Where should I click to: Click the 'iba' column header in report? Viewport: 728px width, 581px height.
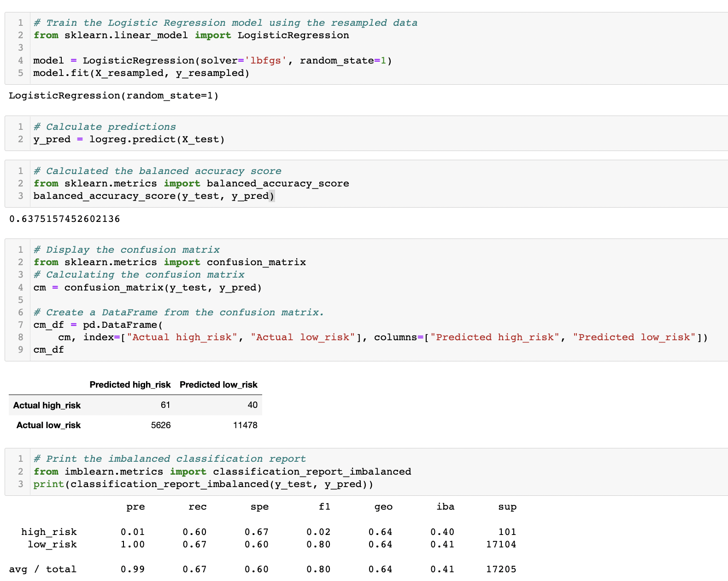[446, 507]
